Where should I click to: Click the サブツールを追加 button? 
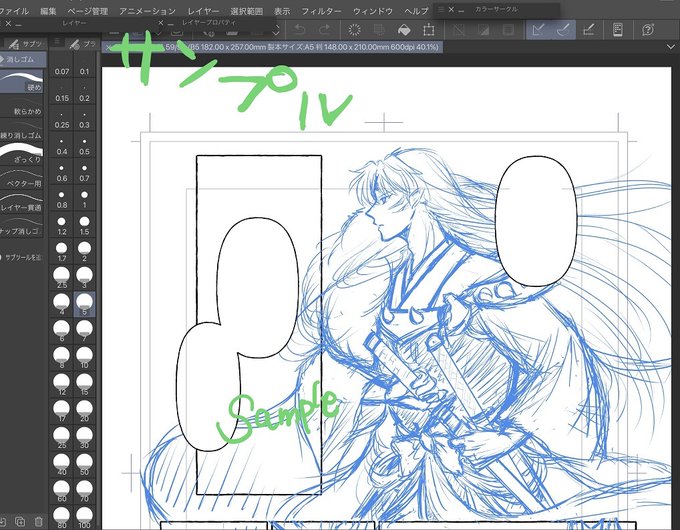pyautogui.click(x=22, y=257)
